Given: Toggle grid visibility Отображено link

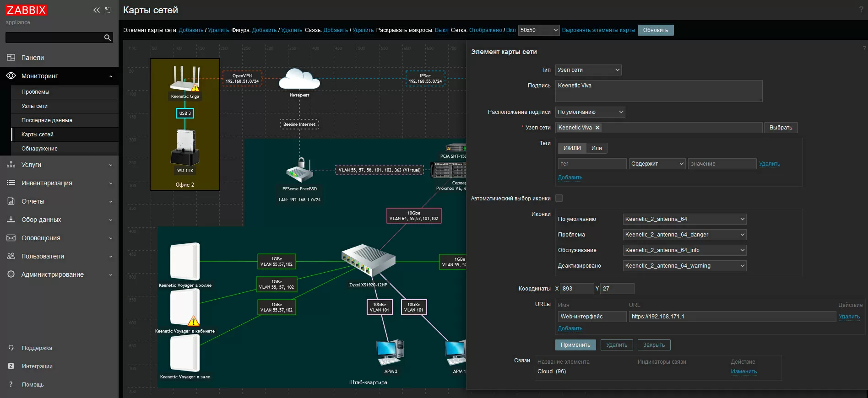Looking at the screenshot, I should pos(485,30).
